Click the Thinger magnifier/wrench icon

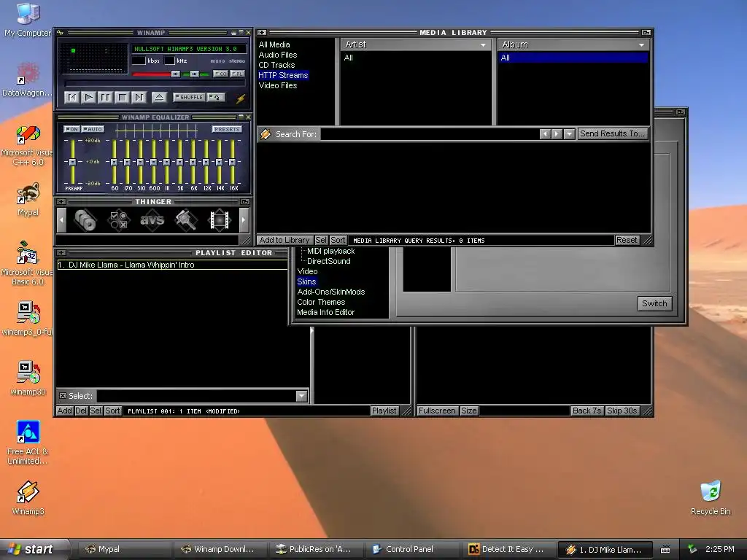click(x=186, y=220)
